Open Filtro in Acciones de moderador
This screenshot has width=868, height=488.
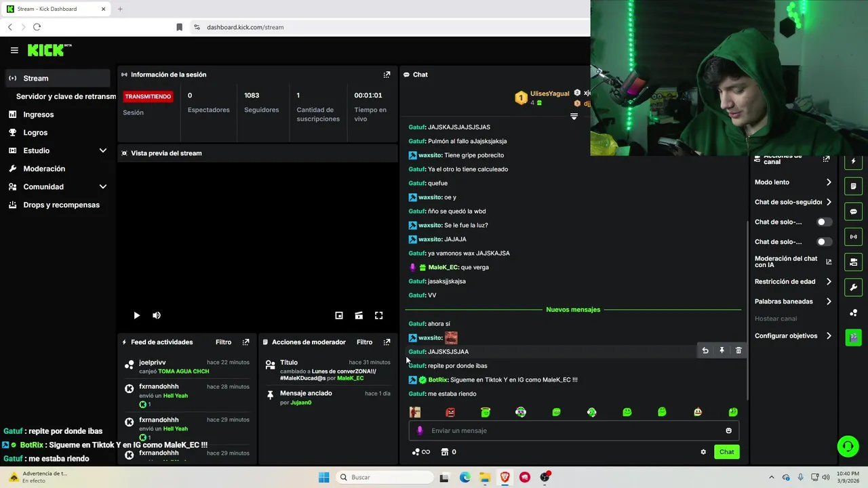364,342
